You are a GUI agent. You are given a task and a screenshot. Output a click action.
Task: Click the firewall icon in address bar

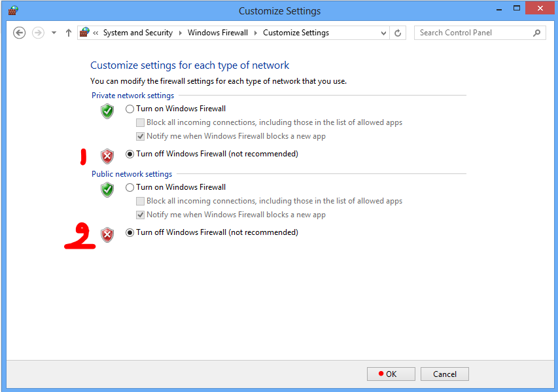tap(84, 33)
